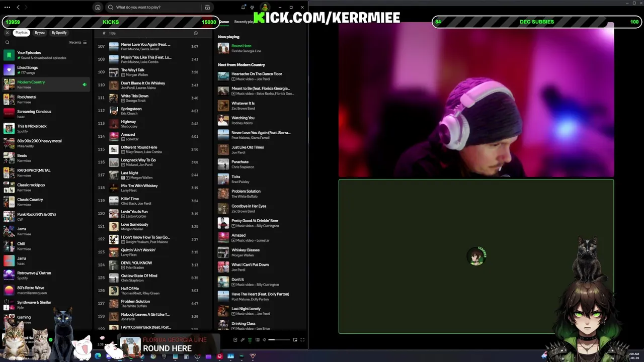The image size is (644, 362).
Task: Click the speaker icon beside Modern Country
Action: (85, 84)
